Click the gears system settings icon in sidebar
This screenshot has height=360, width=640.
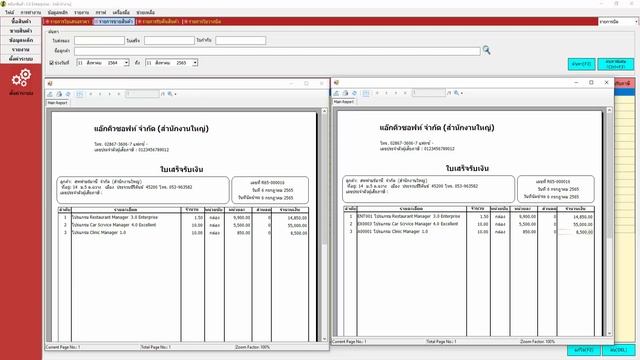coord(21,78)
